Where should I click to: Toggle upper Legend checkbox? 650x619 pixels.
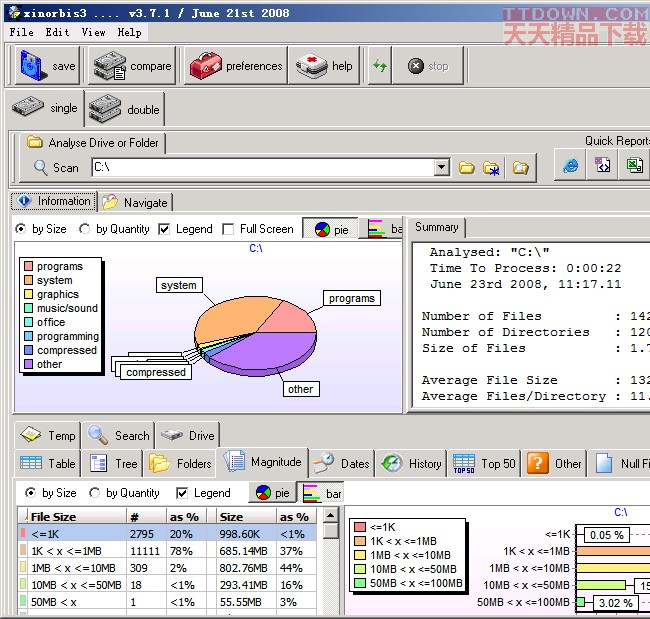point(164,229)
